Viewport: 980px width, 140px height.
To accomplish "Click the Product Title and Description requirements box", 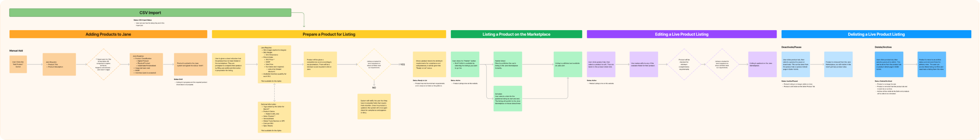I will click(x=59, y=64).
